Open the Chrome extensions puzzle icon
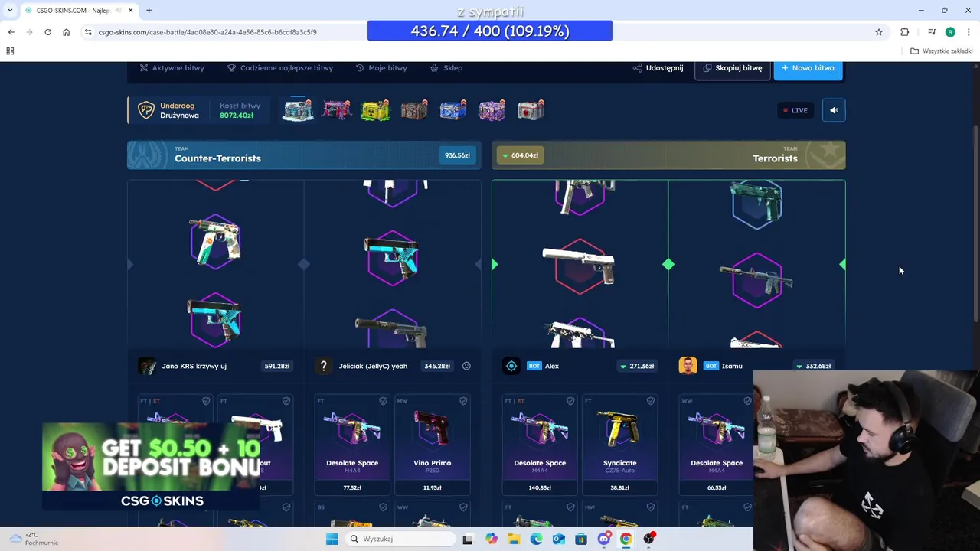 click(905, 32)
